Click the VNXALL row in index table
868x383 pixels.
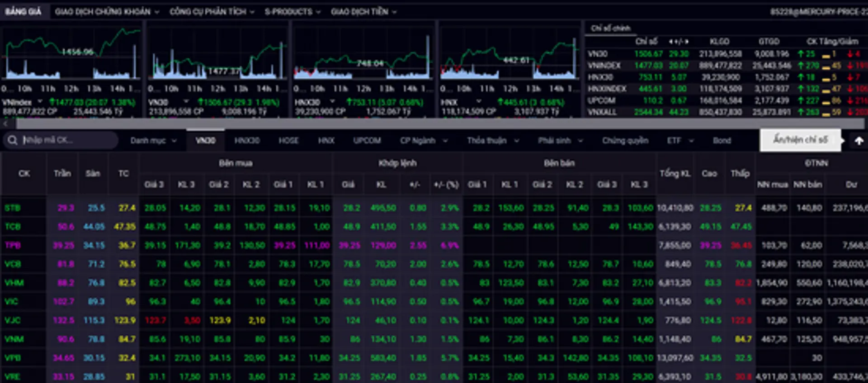click(x=726, y=112)
